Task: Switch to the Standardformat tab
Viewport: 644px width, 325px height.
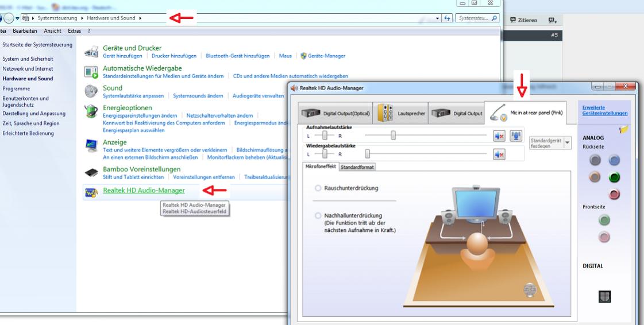Action: click(x=357, y=167)
